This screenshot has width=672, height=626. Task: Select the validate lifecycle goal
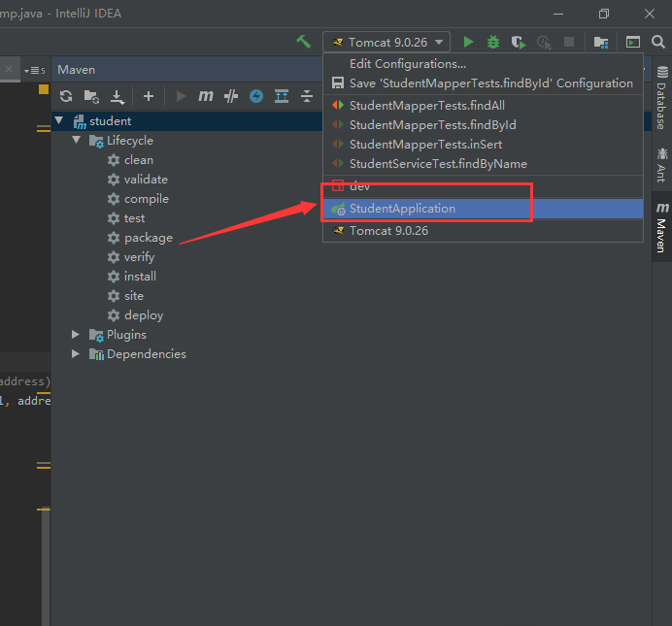click(x=146, y=180)
